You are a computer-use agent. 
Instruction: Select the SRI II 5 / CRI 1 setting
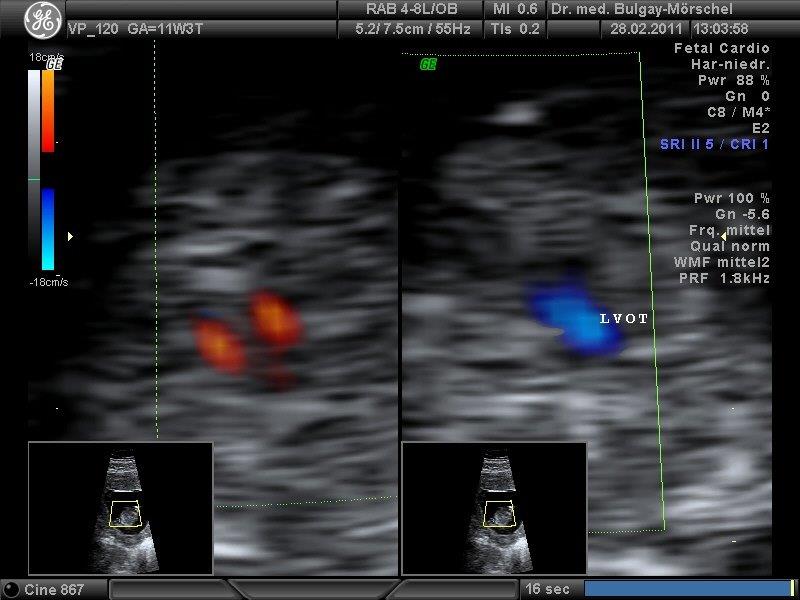(714, 144)
